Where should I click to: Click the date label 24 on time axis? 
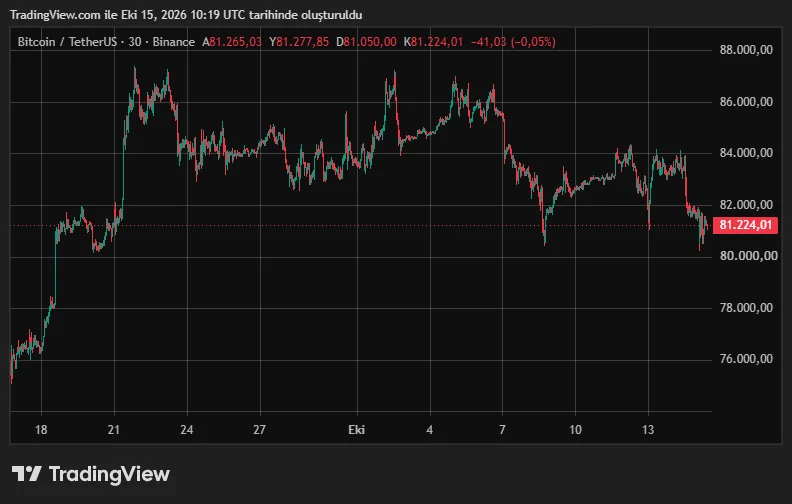tap(186, 430)
